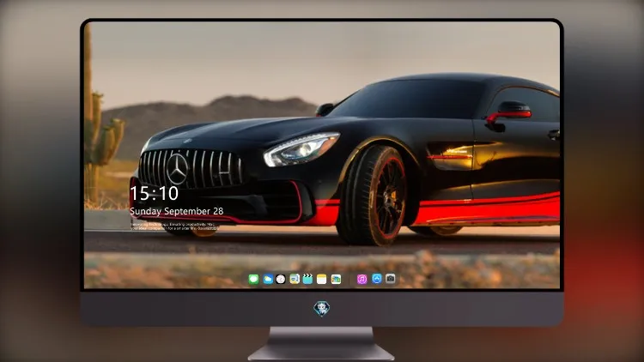This screenshot has height=362, width=644.
Task: Open the blue App Store icon
Action: pos(377,279)
